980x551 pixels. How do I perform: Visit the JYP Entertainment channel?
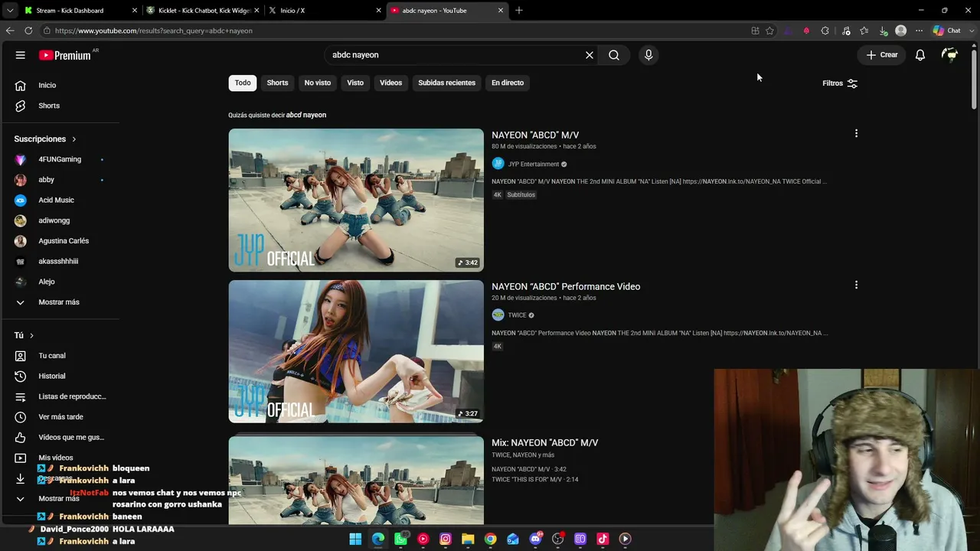click(534, 164)
